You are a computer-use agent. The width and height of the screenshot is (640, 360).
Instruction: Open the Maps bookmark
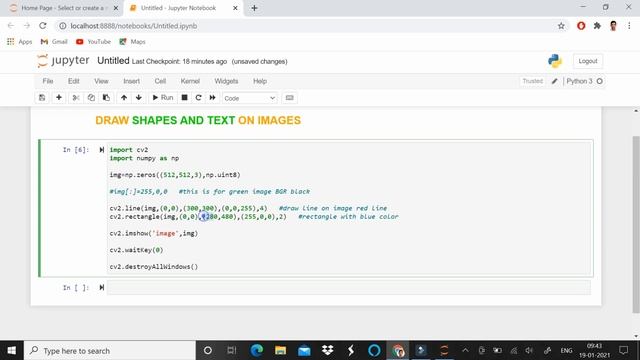(x=132, y=42)
